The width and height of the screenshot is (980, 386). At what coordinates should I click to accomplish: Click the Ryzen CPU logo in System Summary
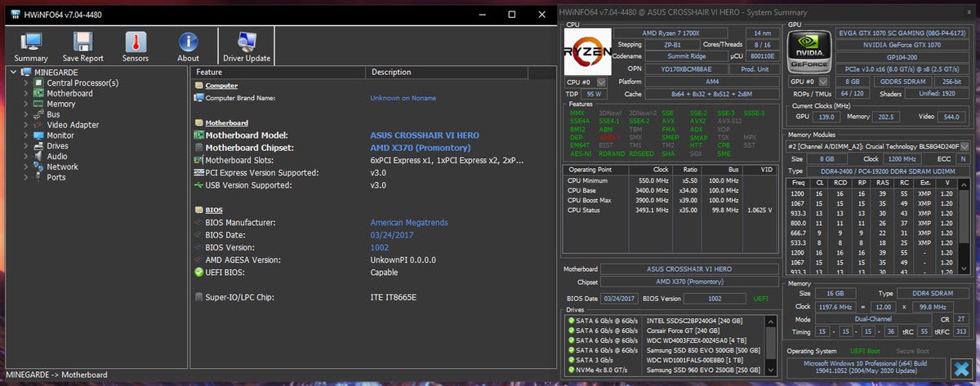pyautogui.click(x=587, y=51)
